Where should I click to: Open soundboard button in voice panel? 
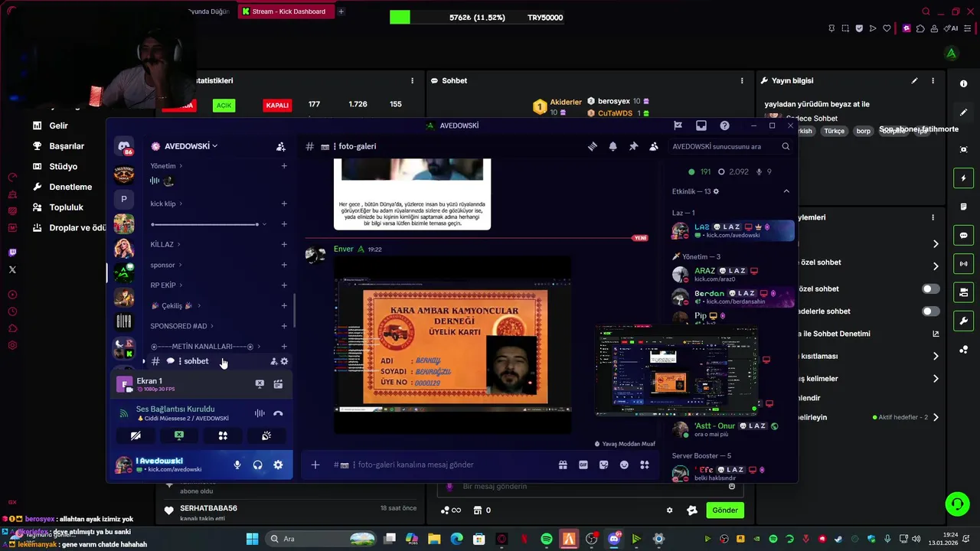266,435
